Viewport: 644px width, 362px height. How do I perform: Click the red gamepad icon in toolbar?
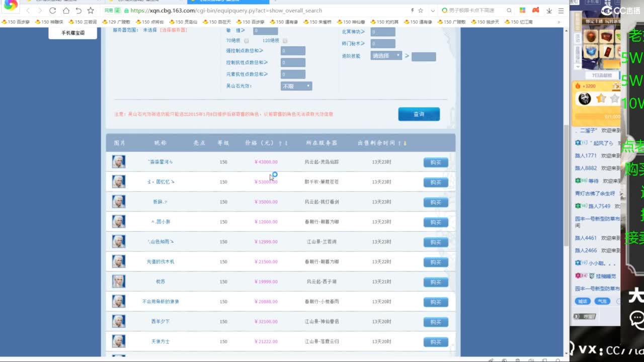(536, 11)
